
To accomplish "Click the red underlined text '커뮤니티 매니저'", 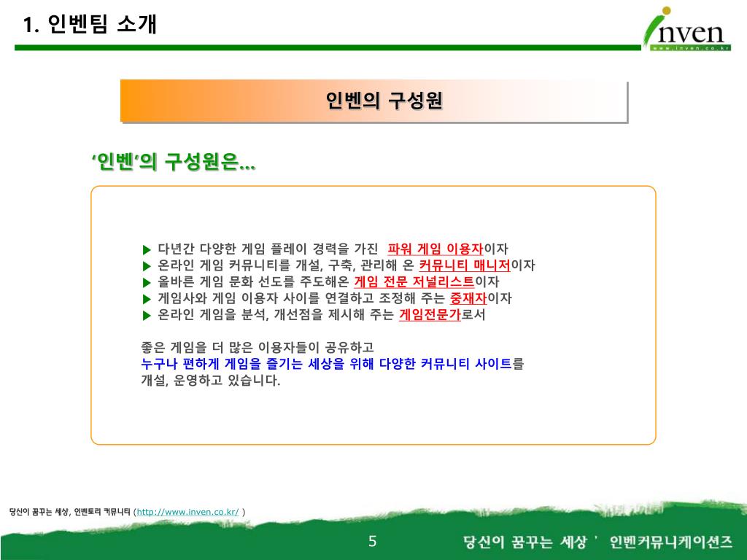I will [465, 265].
